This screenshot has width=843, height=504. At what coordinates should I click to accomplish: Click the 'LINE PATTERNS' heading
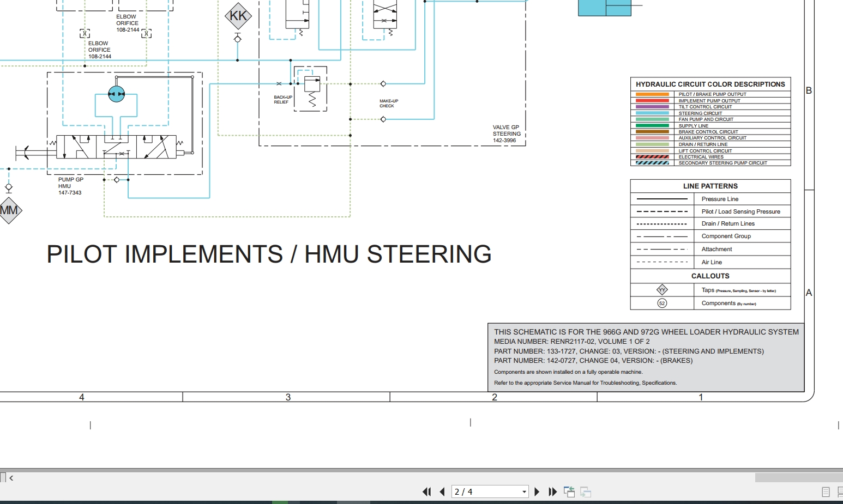tap(710, 186)
